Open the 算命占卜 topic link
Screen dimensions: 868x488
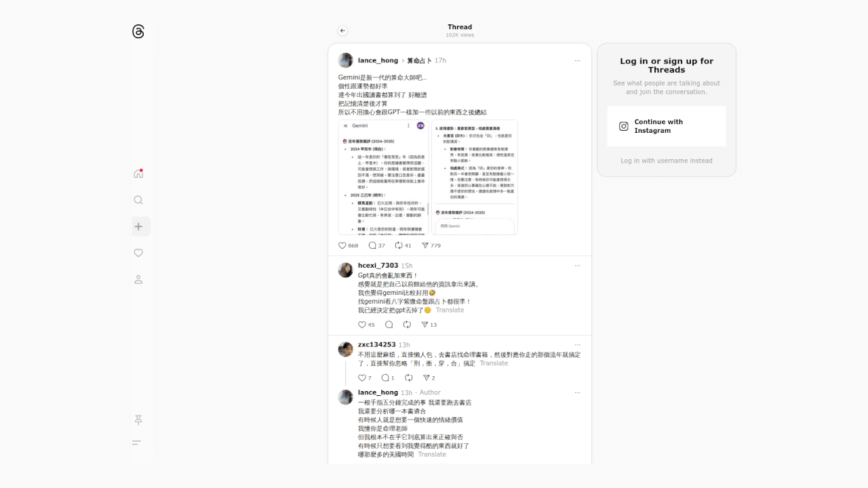click(419, 60)
